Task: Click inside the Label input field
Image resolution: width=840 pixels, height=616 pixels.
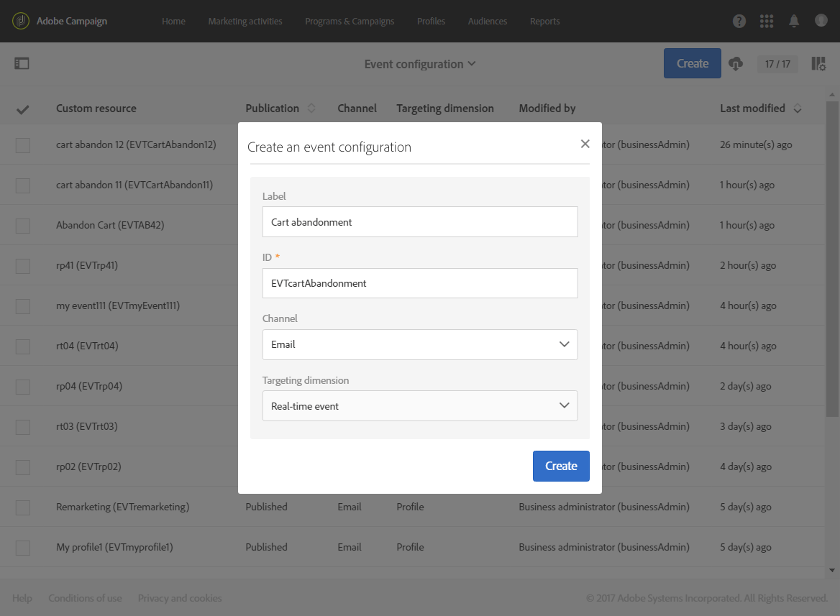Action: click(x=419, y=221)
